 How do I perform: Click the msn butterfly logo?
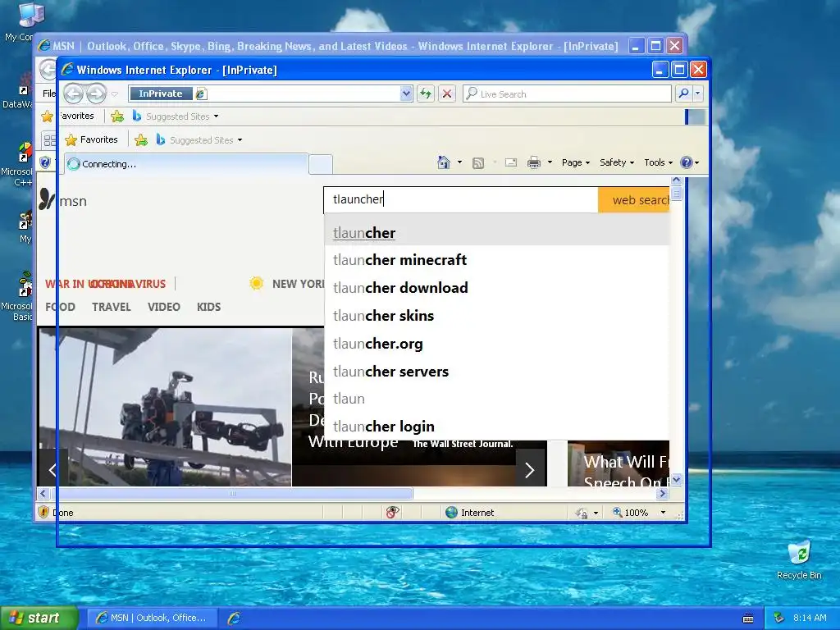click(47, 200)
